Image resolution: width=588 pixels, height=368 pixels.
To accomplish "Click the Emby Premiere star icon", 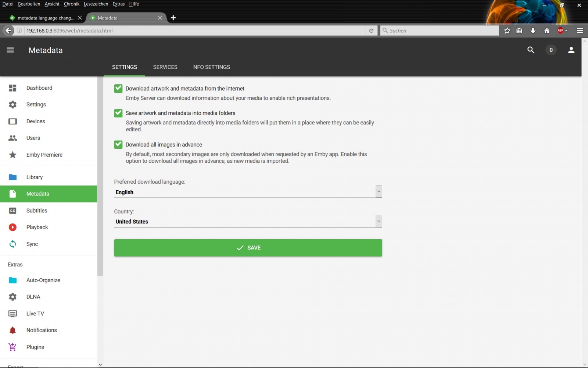I will click(x=12, y=155).
